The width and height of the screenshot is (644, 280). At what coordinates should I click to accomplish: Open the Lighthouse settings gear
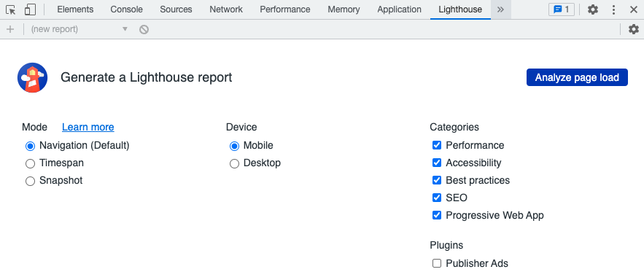(634, 29)
